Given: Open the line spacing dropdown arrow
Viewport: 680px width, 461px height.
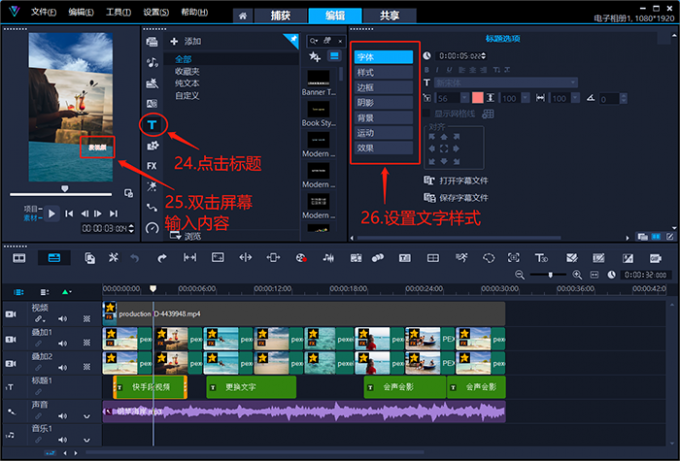Looking at the screenshot, I should click(x=525, y=98).
